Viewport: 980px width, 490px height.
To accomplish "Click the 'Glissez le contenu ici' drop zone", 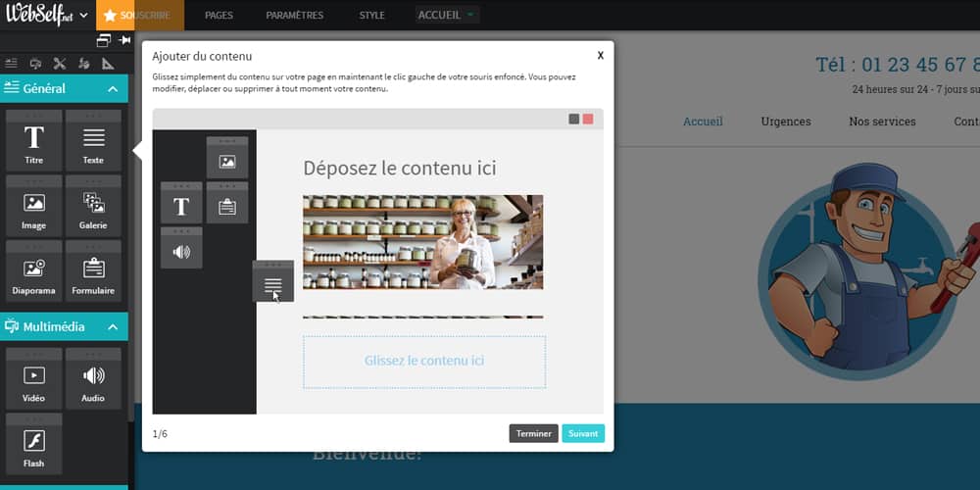I will [424, 362].
